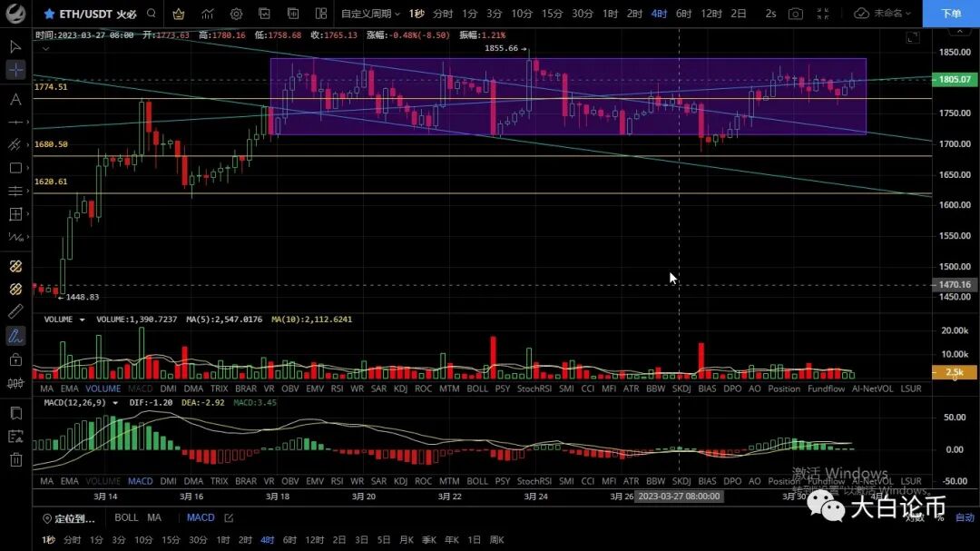The height and width of the screenshot is (551, 980).
Task: Edit indicators icon next to MACD
Action: 229,517
